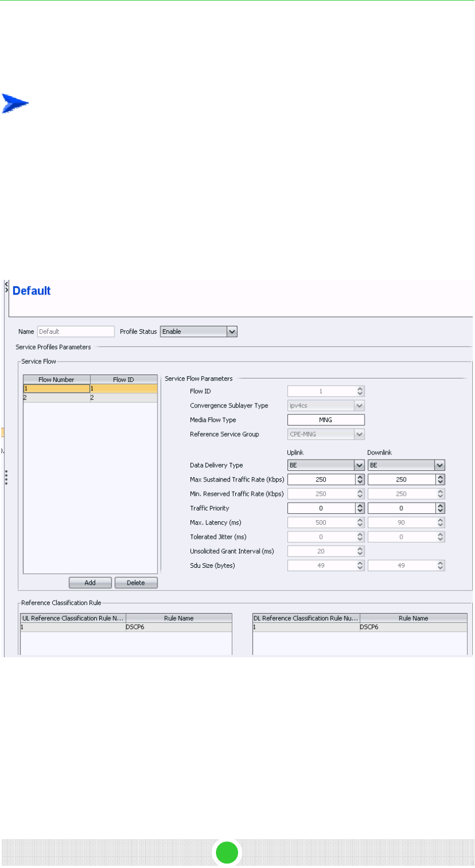Adjust Uplink Max Sustained Traffic Rate spinner

tap(359, 480)
